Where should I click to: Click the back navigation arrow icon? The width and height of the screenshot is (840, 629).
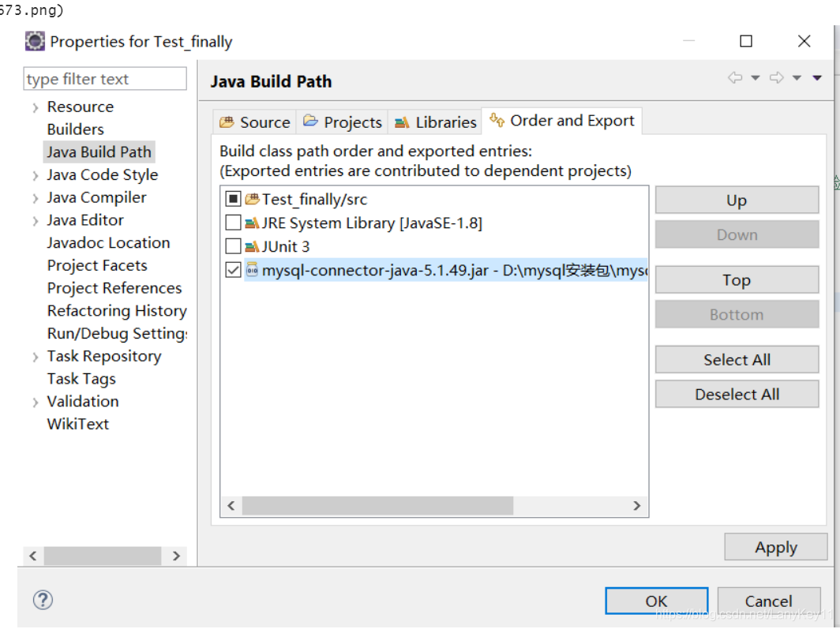coord(735,78)
